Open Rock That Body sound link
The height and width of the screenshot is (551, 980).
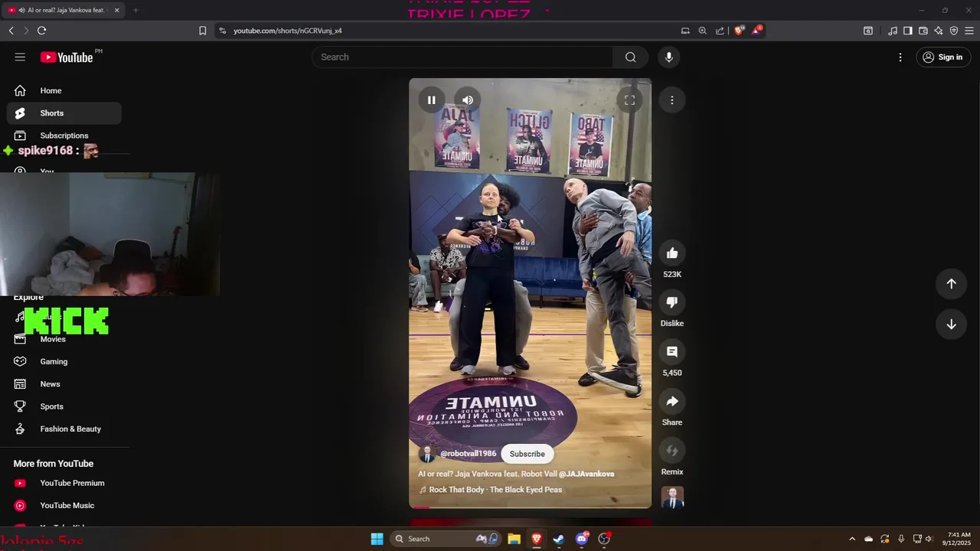(495, 490)
